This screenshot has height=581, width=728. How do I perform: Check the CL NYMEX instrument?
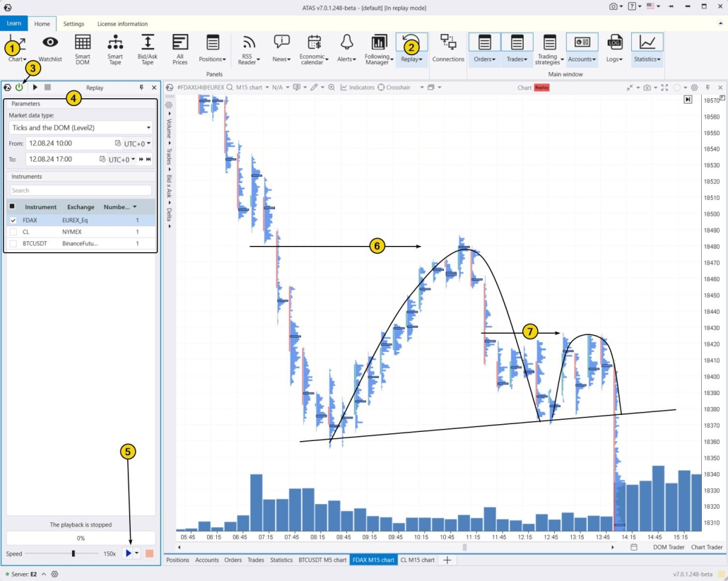tap(13, 232)
